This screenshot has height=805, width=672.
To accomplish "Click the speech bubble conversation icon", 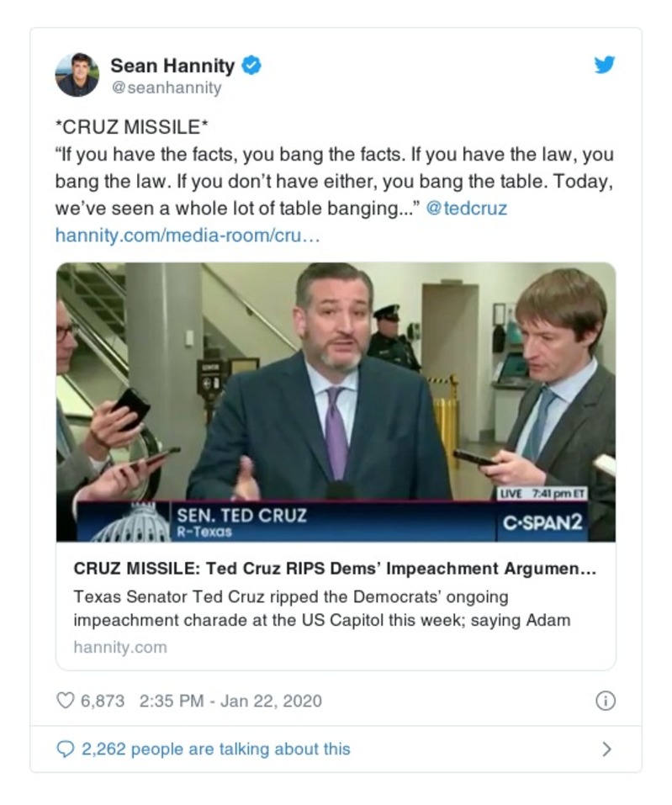I will (66, 749).
